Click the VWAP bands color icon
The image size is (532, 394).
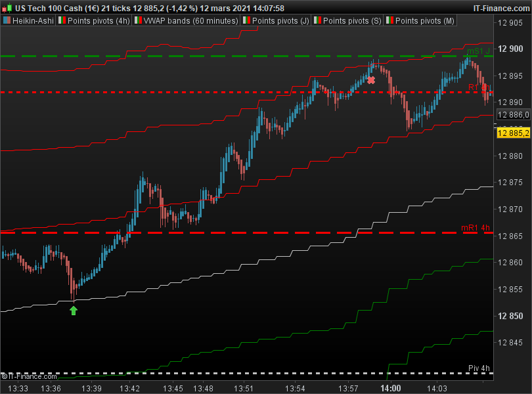click(x=138, y=20)
